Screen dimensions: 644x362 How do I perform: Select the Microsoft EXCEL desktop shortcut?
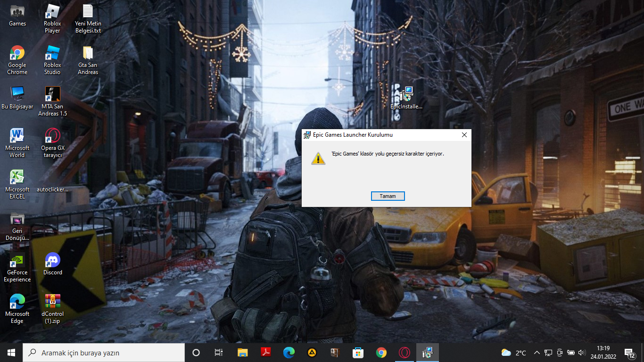pyautogui.click(x=17, y=185)
